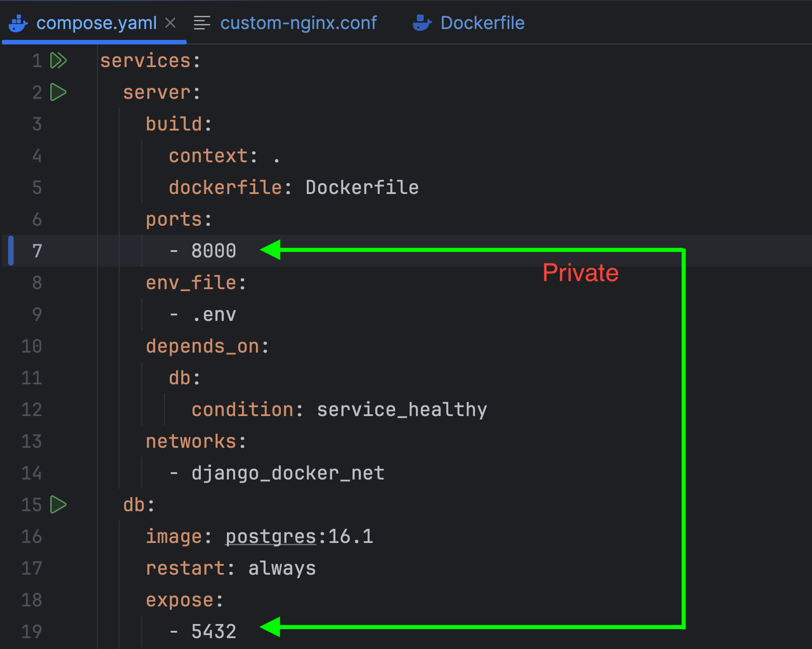Select the compose.yaml tab

96,23
